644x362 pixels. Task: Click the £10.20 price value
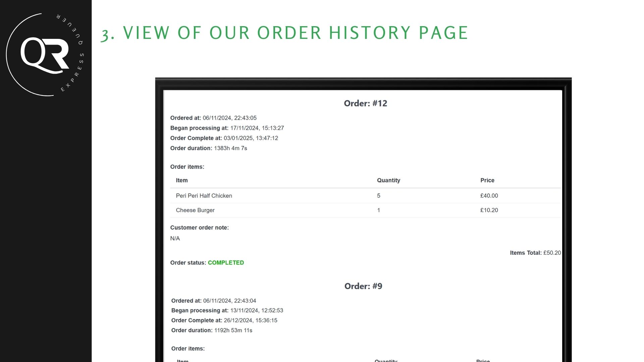pyautogui.click(x=489, y=210)
